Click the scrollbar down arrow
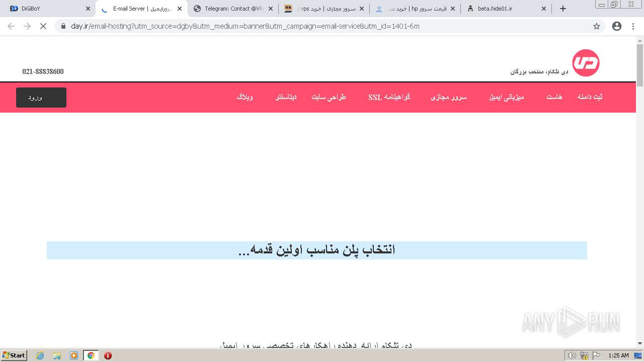644x362 pixels. click(x=640, y=343)
